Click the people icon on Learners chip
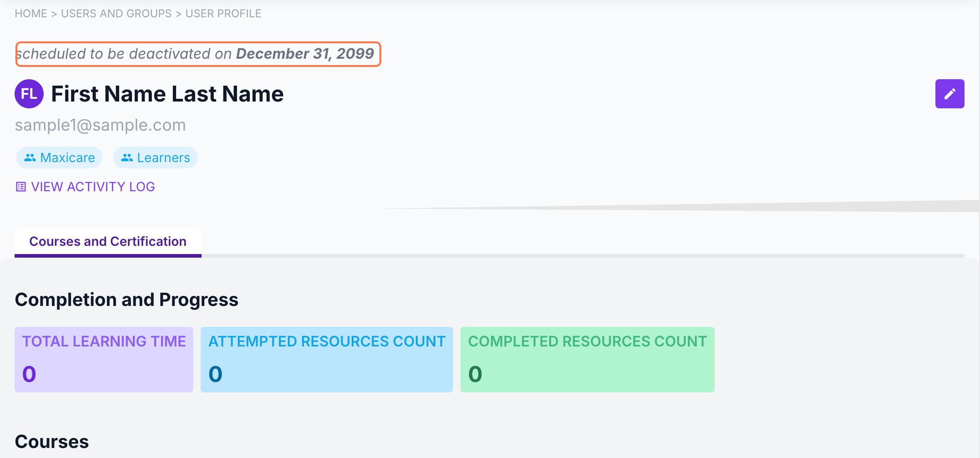 127,158
